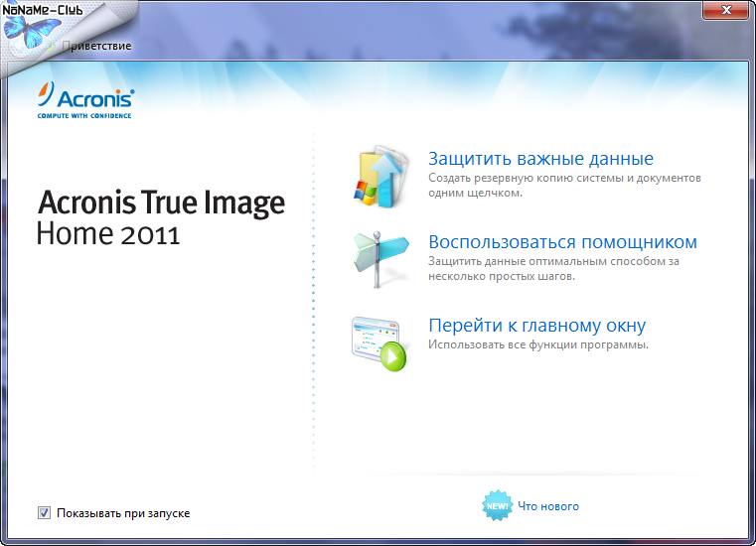Click the Acronis logo
Viewport: 756px width, 546px height.
(84, 97)
